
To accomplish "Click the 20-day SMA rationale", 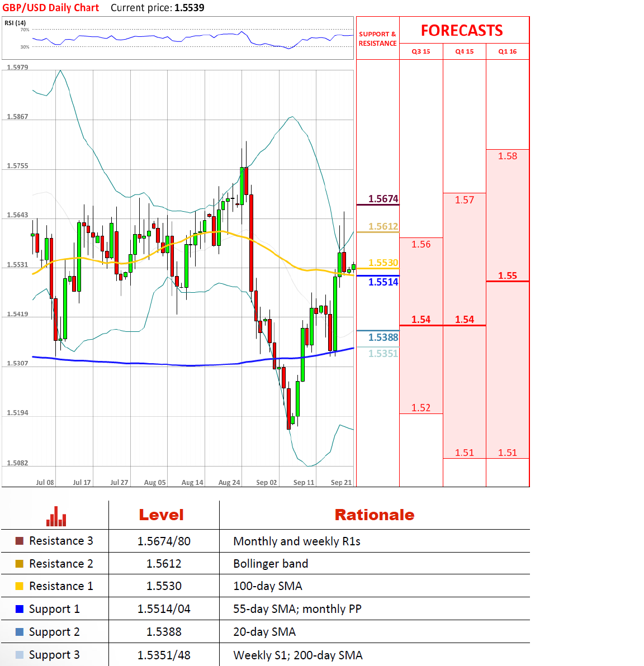I will [264, 632].
